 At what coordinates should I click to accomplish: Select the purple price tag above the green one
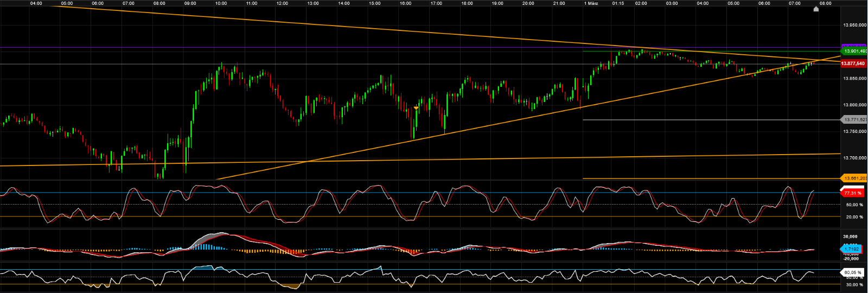tap(853, 46)
